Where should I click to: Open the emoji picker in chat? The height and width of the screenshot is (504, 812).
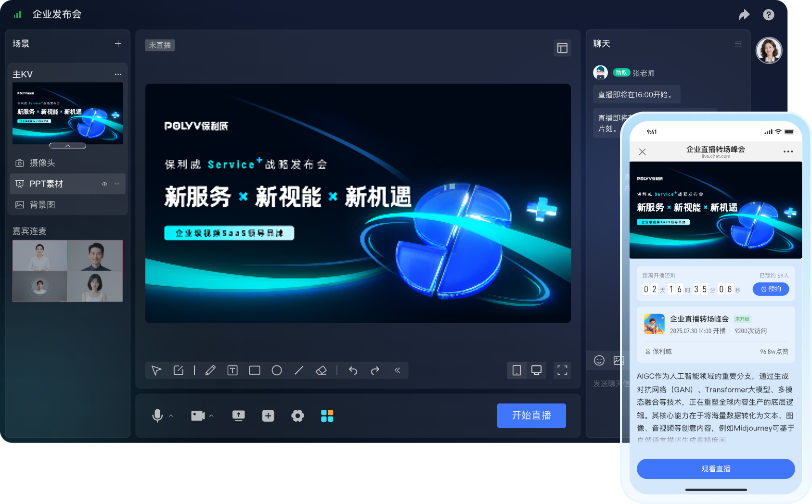coord(599,360)
